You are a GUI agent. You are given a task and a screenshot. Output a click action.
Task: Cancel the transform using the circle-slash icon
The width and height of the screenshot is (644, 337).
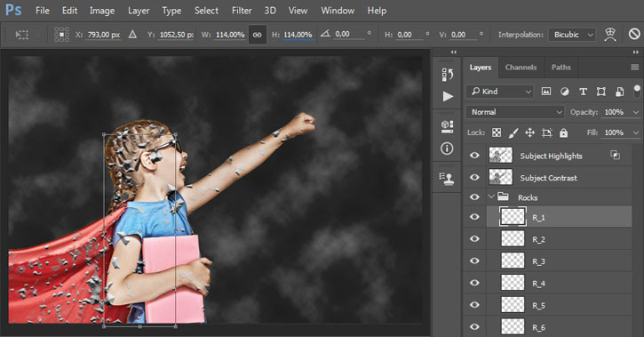tap(634, 35)
